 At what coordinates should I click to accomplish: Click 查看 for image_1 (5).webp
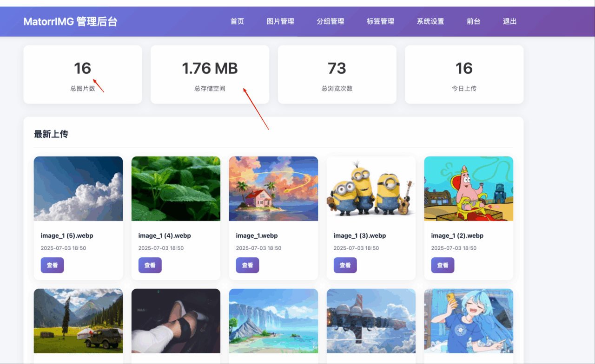click(x=52, y=265)
